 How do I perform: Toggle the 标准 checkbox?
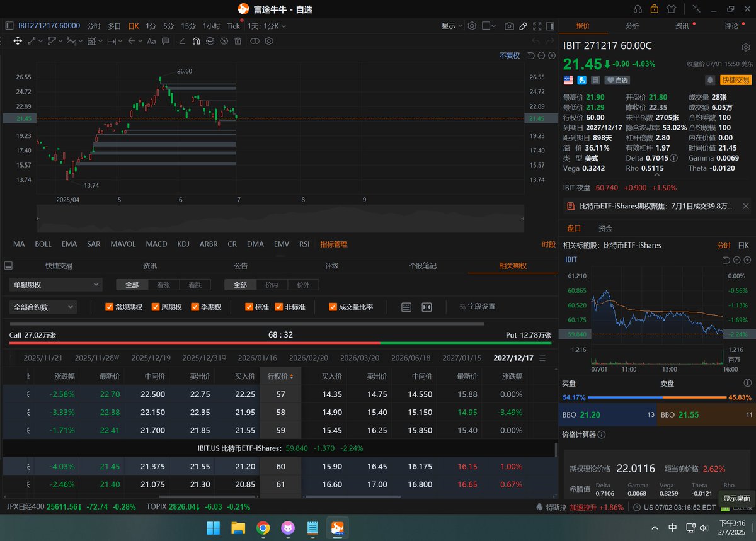pos(249,307)
